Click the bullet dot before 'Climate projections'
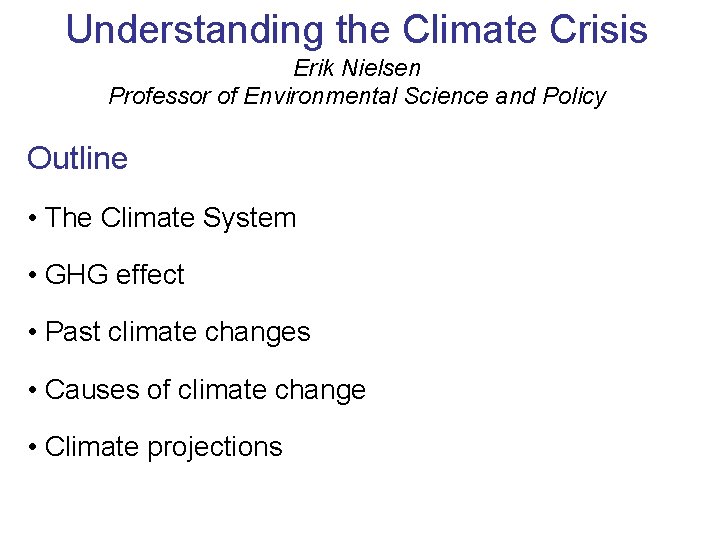This screenshot has width=720, height=540. click(x=33, y=448)
